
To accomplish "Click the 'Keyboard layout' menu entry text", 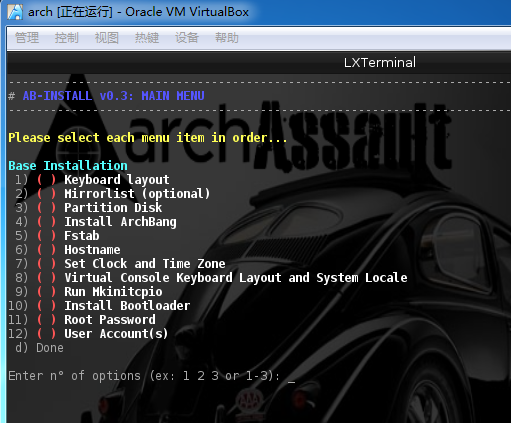I will pos(117,180).
